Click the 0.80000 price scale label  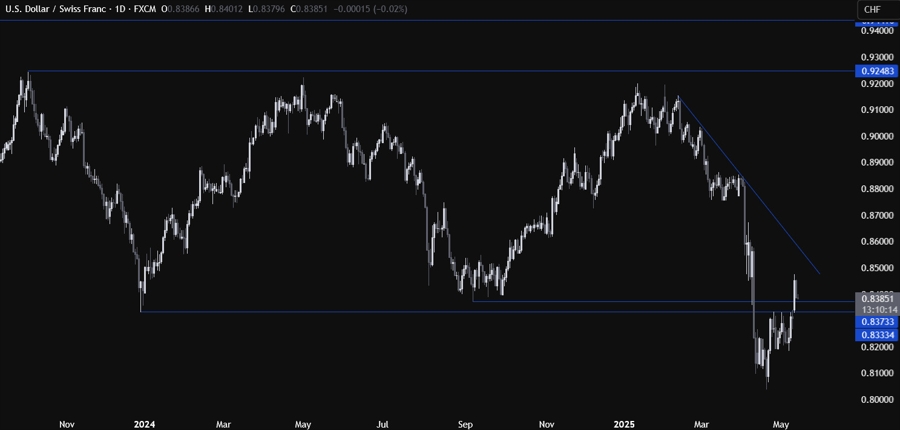[x=876, y=400]
